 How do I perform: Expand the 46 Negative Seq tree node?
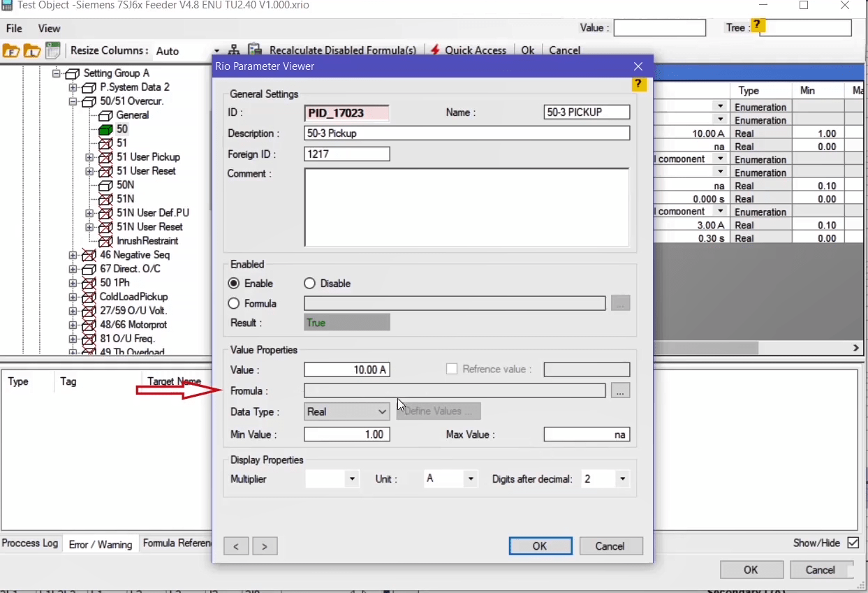[x=73, y=255]
